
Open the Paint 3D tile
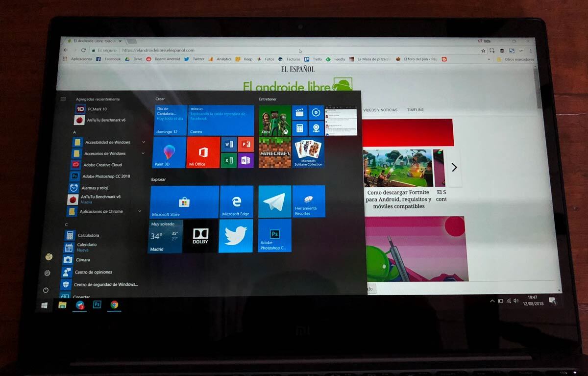(x=170, y=152)
